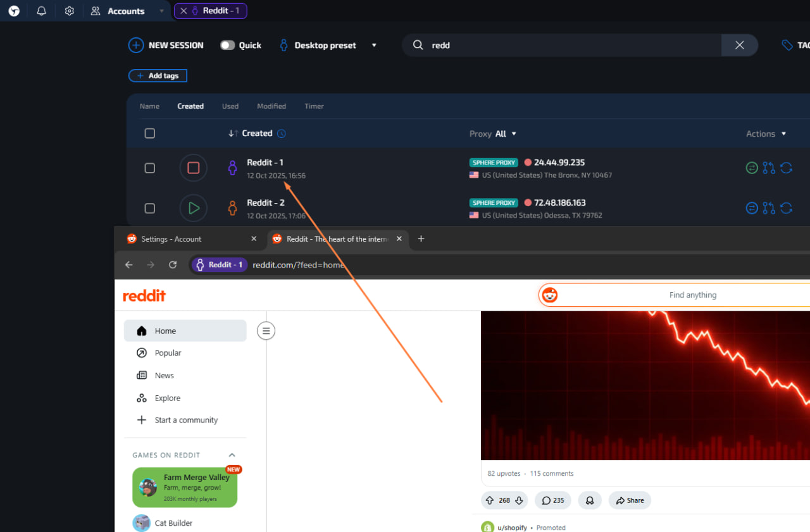
Task: Click the orange profile icon of Reddit - 2
Action: tap(232, 208)
